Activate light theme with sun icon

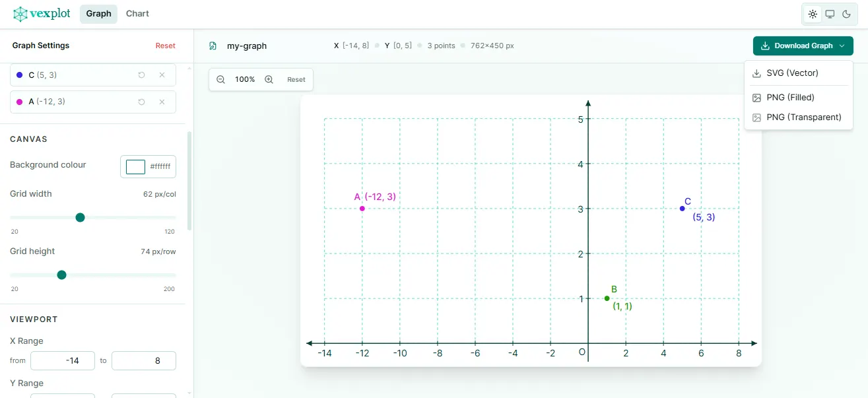click(x=813, y=13)
